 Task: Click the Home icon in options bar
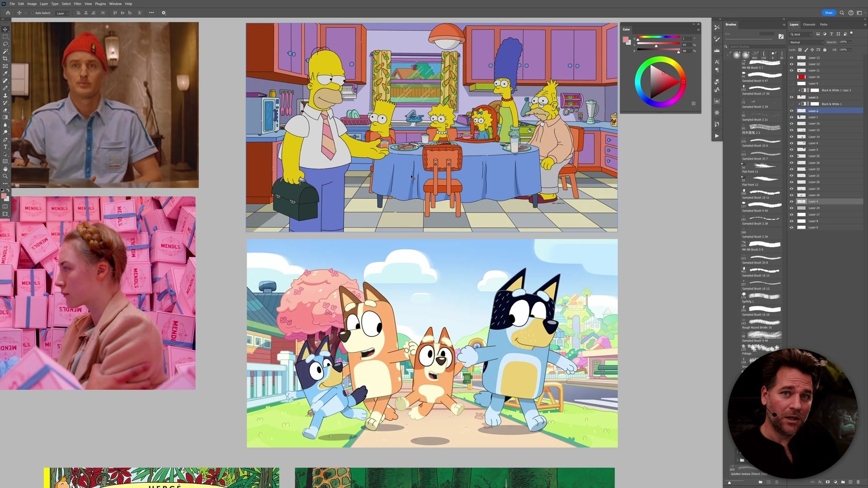click(x=8, y=13)
